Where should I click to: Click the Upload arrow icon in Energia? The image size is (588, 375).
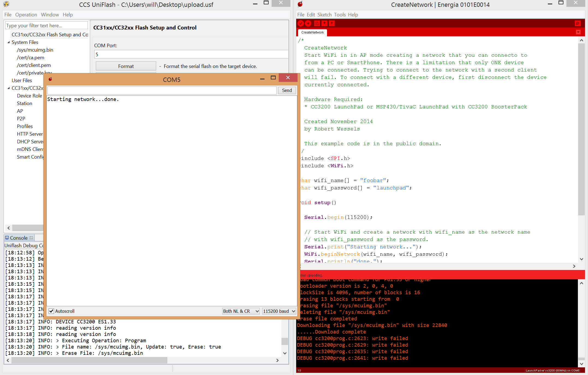pos(308,23)
